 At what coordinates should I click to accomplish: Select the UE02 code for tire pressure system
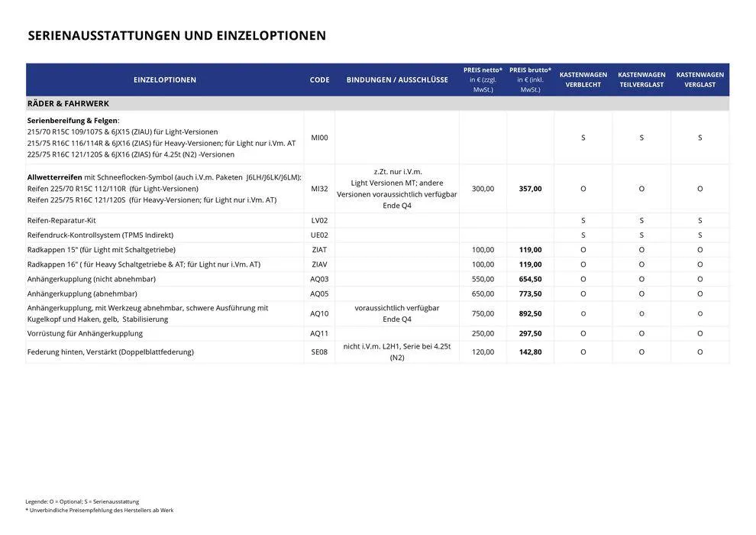coord(319,235)
